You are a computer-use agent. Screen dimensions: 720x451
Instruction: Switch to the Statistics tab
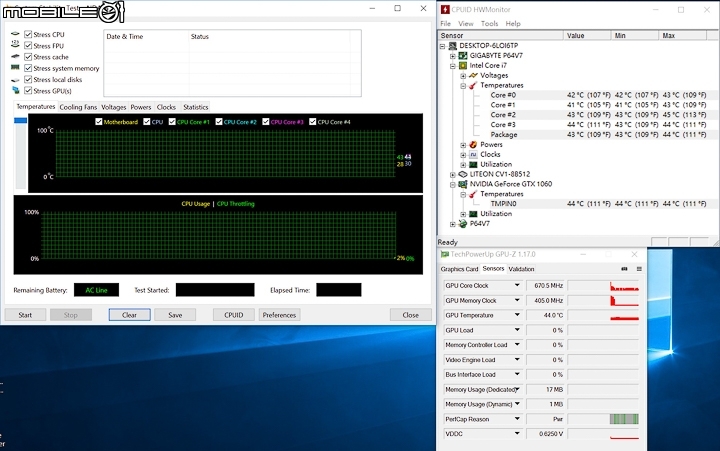point(196,107)
